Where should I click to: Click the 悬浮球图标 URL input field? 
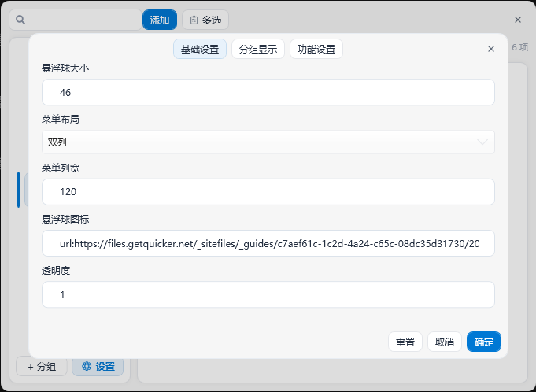pos(268,244)
